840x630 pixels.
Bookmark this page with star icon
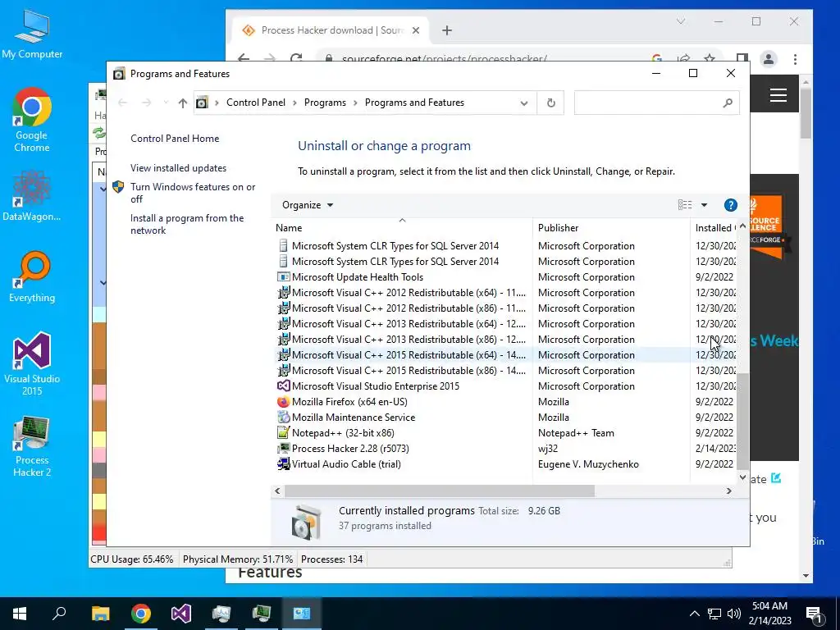(x=710, y=59)
